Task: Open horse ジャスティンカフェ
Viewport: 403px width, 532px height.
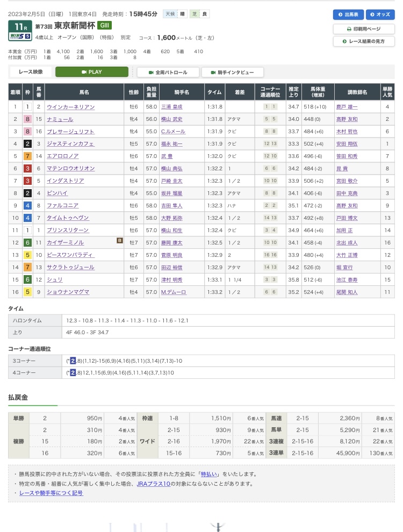Action: [x=70, y=144]
